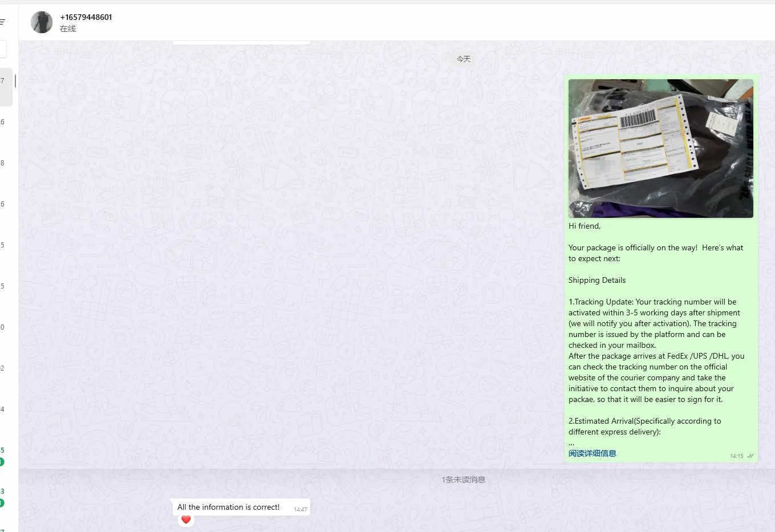The height and width of the screenshot is (532, 775).
Task: Open chat list item with time ending 8
Action: click(5, 164)
